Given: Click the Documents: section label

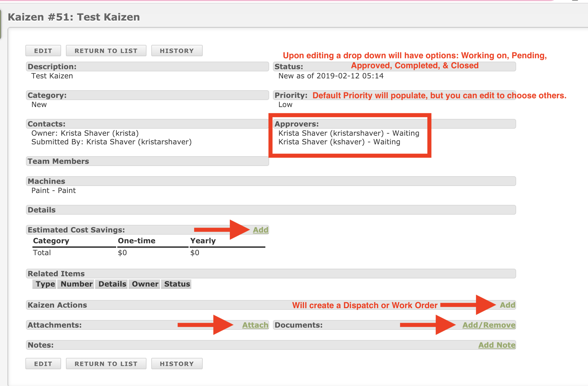Looking at the screenshot, I should coord(299,325).
